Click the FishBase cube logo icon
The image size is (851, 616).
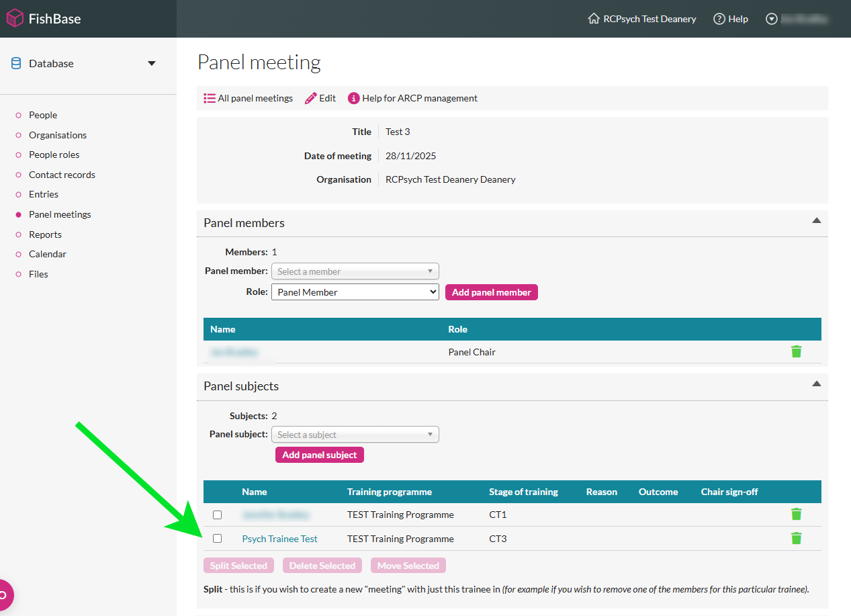pyautogui.click(x=15, y=18)
